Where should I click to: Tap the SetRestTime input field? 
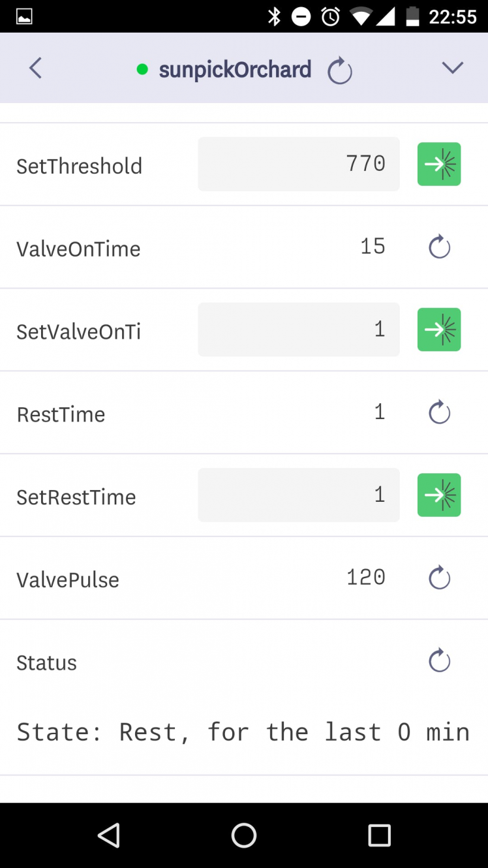pyautogui.click(x=299, y=495)
